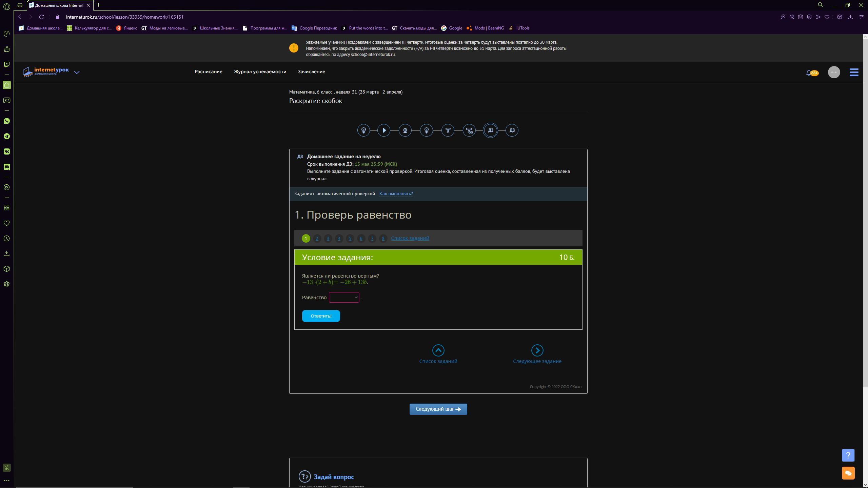868x488 pixels.
Task: Open the first lightbulb lesson step
Action: point(363,130)
